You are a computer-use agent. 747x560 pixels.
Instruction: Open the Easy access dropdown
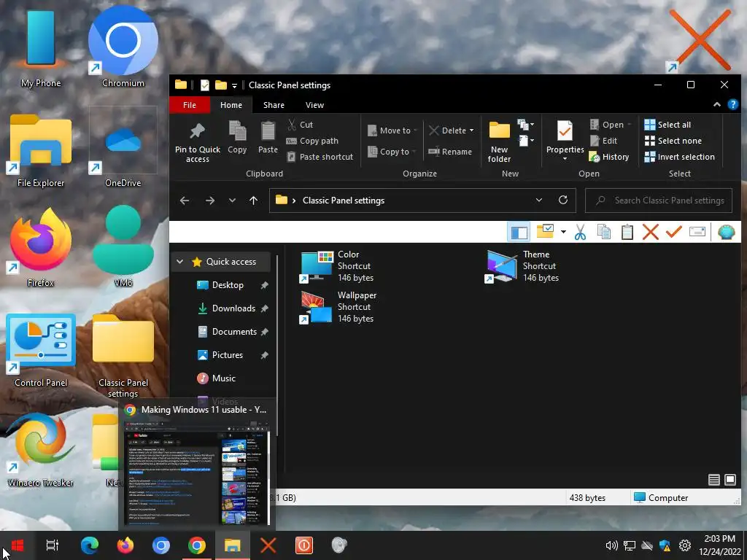click(525, 141)
